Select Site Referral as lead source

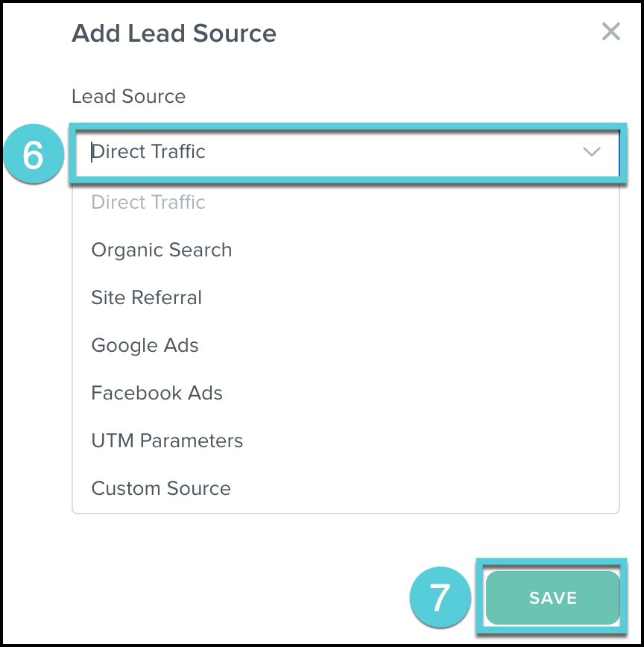[147, 298]
